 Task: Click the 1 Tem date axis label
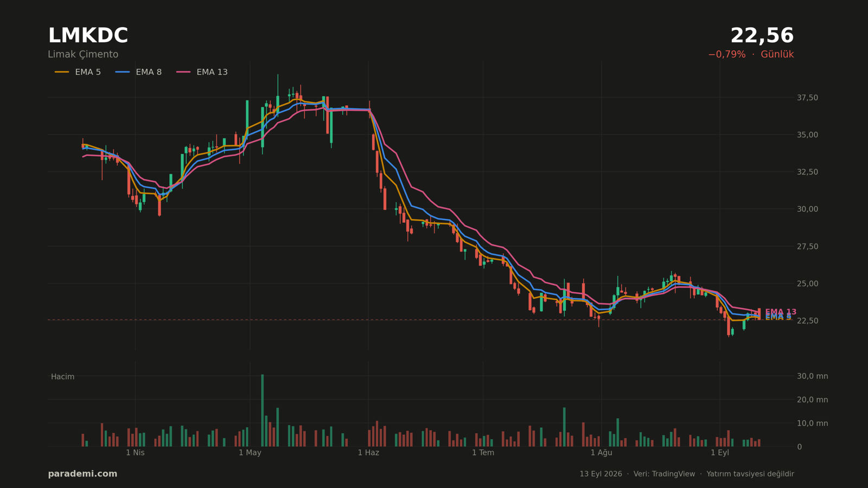click(x=483, y=453)
